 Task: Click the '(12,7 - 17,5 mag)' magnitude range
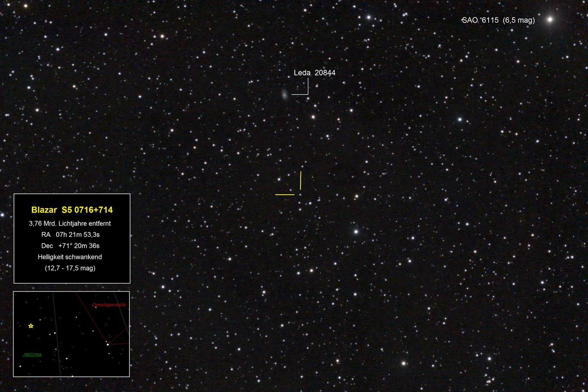70,268
